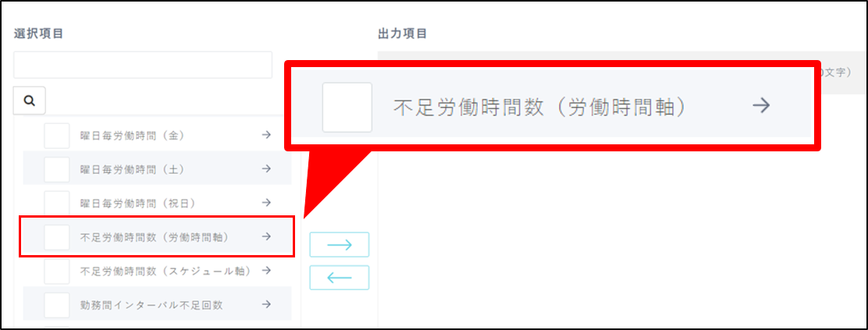Click arrow icon next to 曜日毎労働時間（祝日）
Screen dimensions: 868x330
point(266,203)
